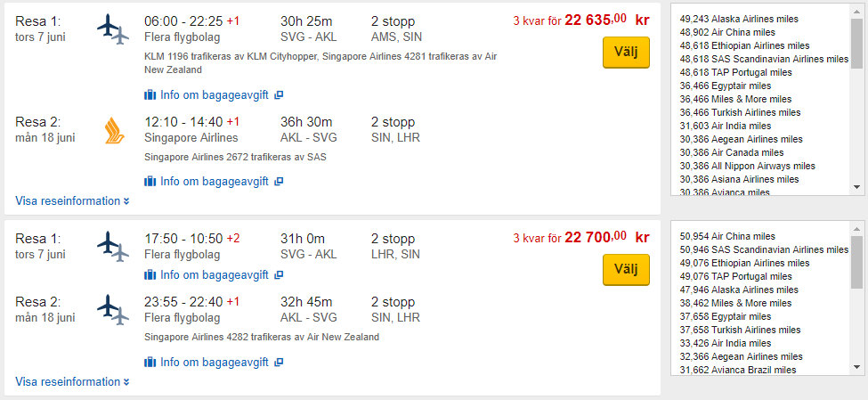The image size is (868, 400).
Task: Click external link icon in last baggage info row
Action: pyautogui.click(x=279, y=363)
